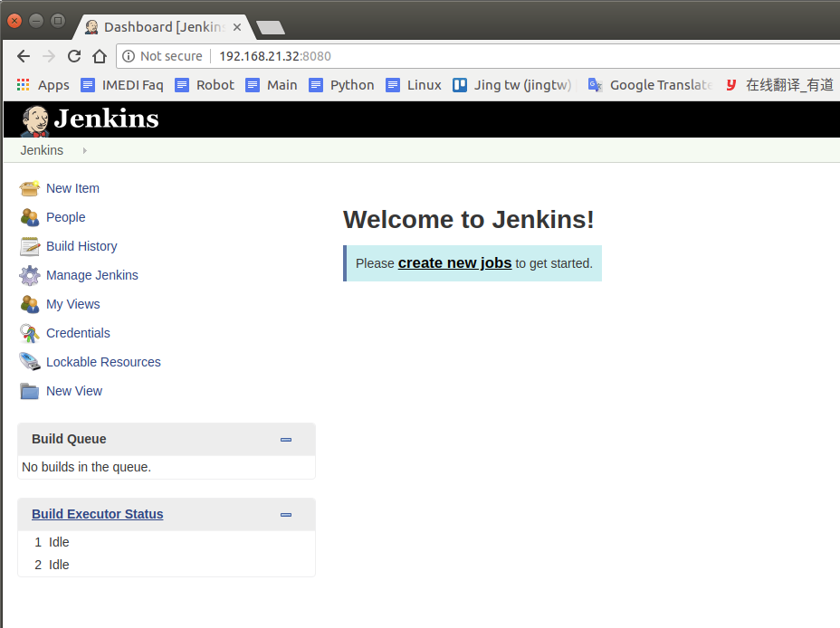Click the My Views icon

click(30, 304)
